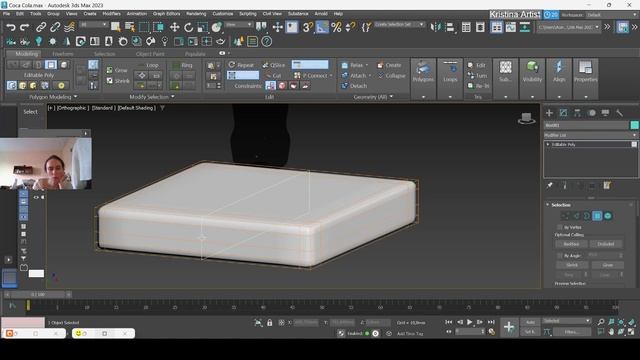Open the Hierarchy panel icon

(x=577, y=113)
